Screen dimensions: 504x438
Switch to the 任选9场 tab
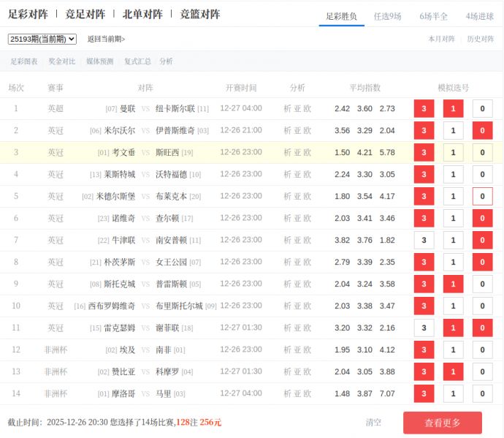coord(387,16)
